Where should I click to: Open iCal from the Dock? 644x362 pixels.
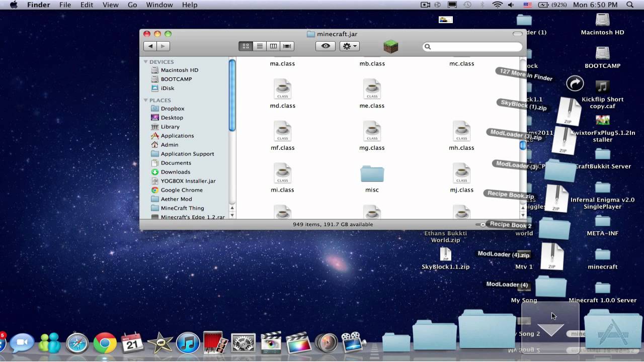132,343
